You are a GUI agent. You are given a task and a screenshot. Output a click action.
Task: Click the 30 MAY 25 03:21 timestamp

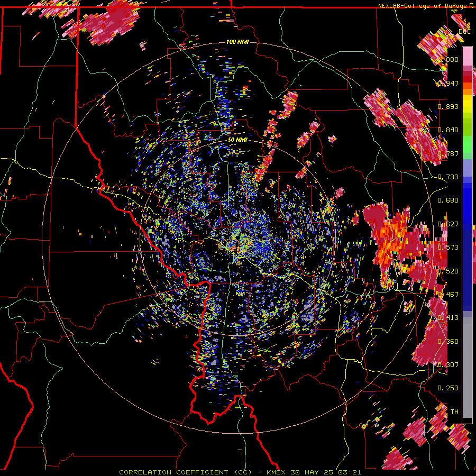pos(326,472)
